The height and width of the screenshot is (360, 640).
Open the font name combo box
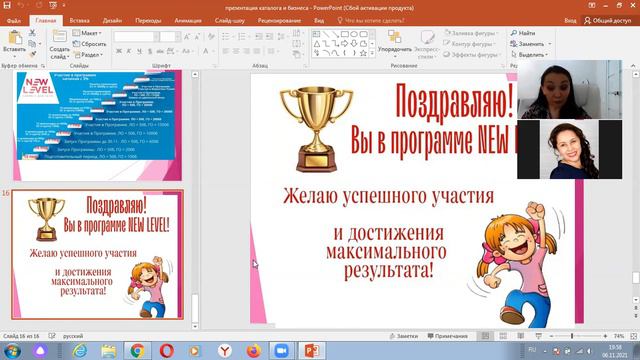click(x=136, y=37)
